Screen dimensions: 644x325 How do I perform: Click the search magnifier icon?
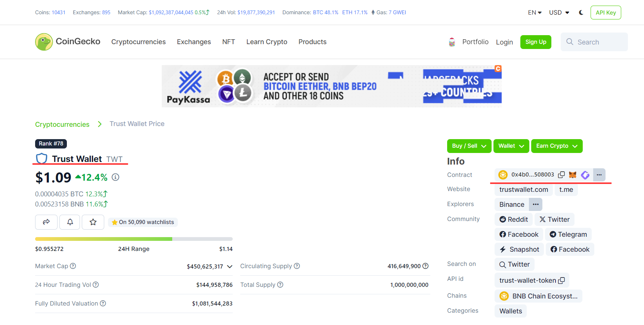(x=570, y=42)
